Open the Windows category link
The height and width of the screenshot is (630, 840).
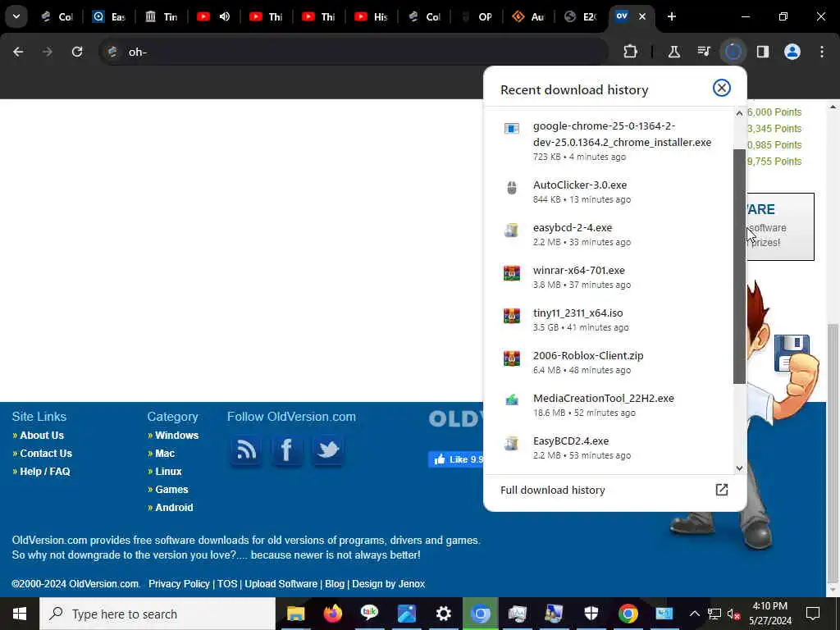pyautogui.click(x=177, y=435)
